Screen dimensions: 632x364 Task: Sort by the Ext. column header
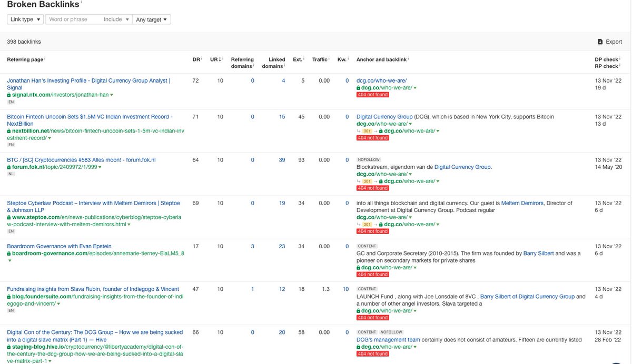(x=299, y=59)
